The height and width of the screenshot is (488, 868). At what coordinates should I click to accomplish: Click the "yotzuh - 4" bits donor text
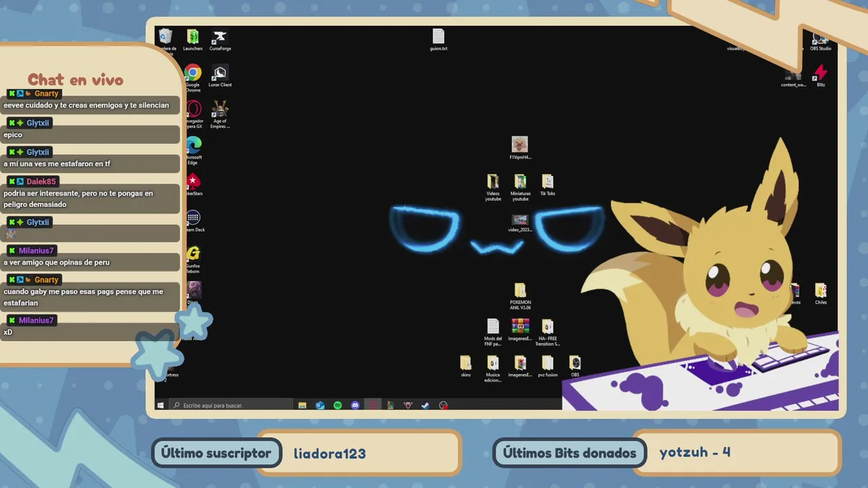(695, 452)
